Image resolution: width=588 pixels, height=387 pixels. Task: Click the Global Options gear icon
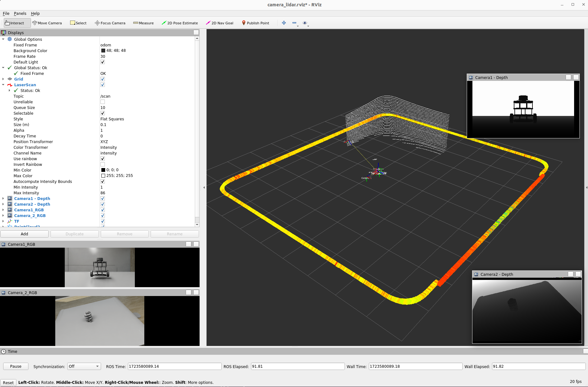(10, 39)
